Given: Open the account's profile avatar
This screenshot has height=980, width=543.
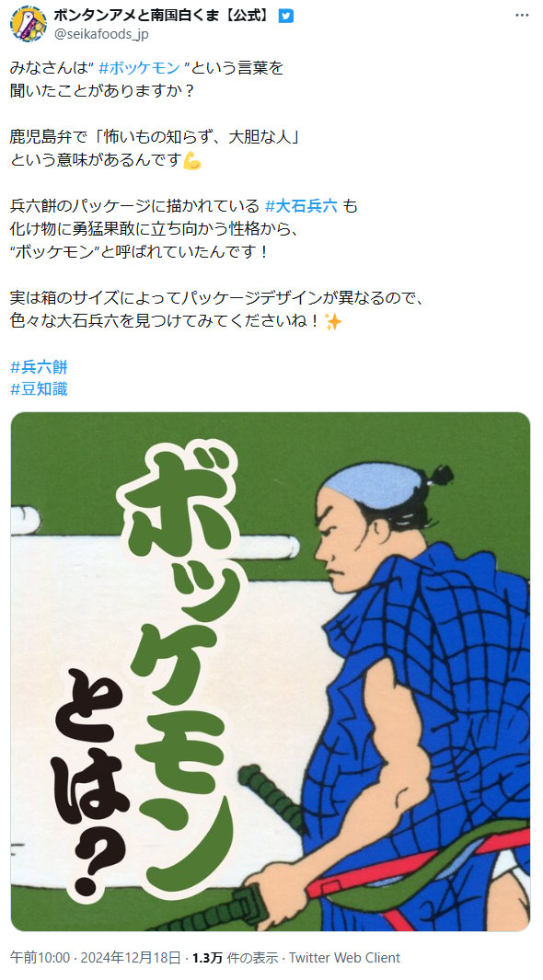Looking at the screenshot, I should pos(29,24).
